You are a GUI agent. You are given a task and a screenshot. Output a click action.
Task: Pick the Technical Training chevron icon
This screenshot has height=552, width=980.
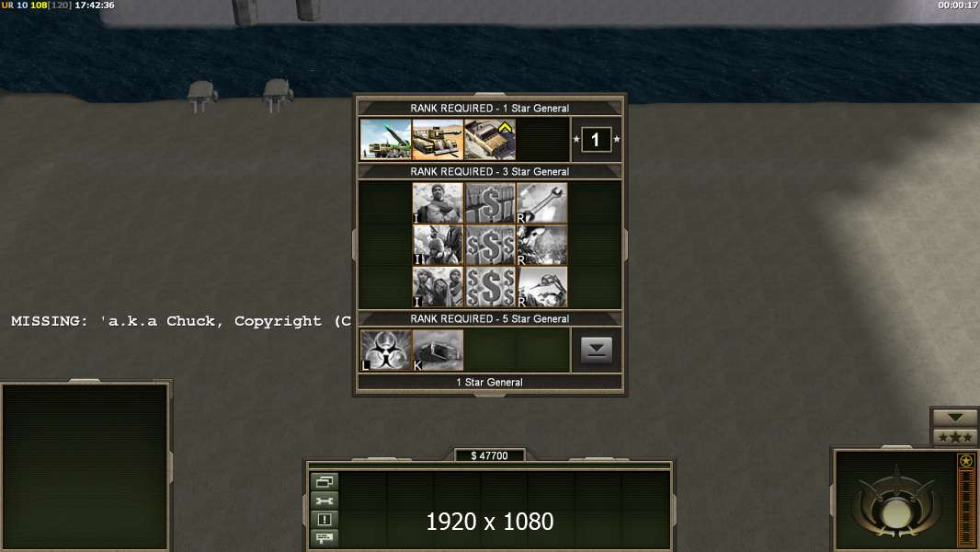tap(490, 140)
